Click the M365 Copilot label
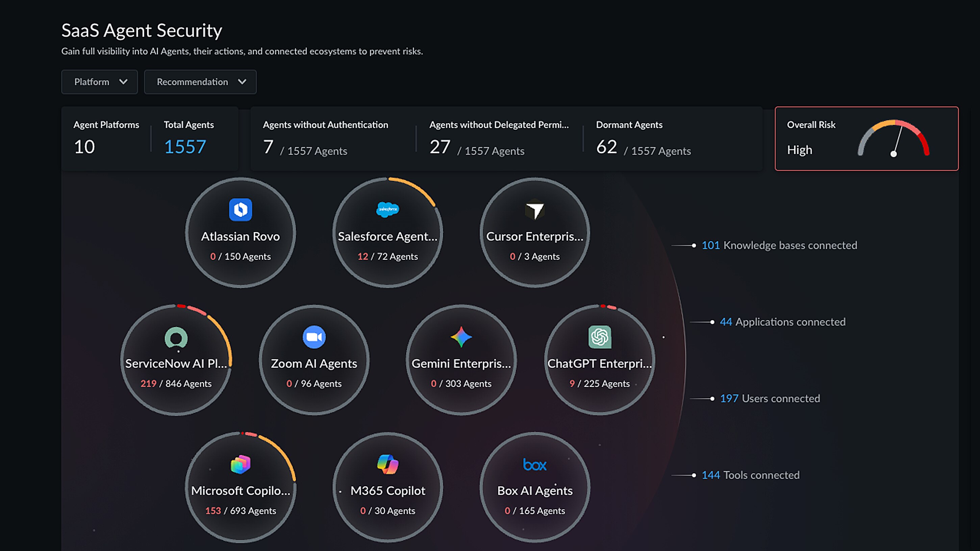 click(x=388, y=491)
